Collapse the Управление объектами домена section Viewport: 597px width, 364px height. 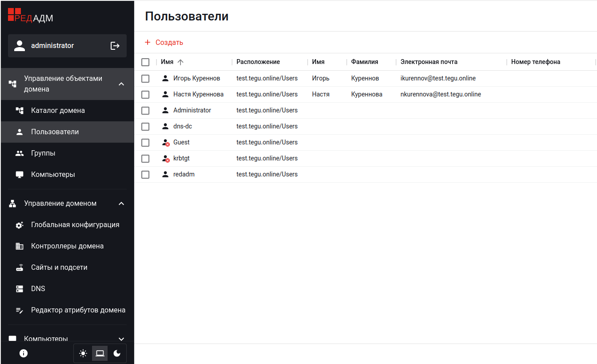pos(121,84)
